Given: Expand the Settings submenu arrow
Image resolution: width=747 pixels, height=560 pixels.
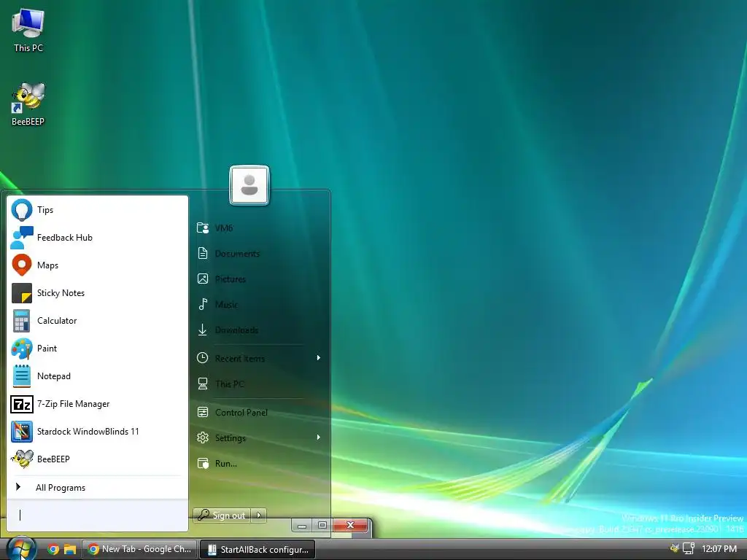Looking at the screenshot, I should [x=318, y=437].
